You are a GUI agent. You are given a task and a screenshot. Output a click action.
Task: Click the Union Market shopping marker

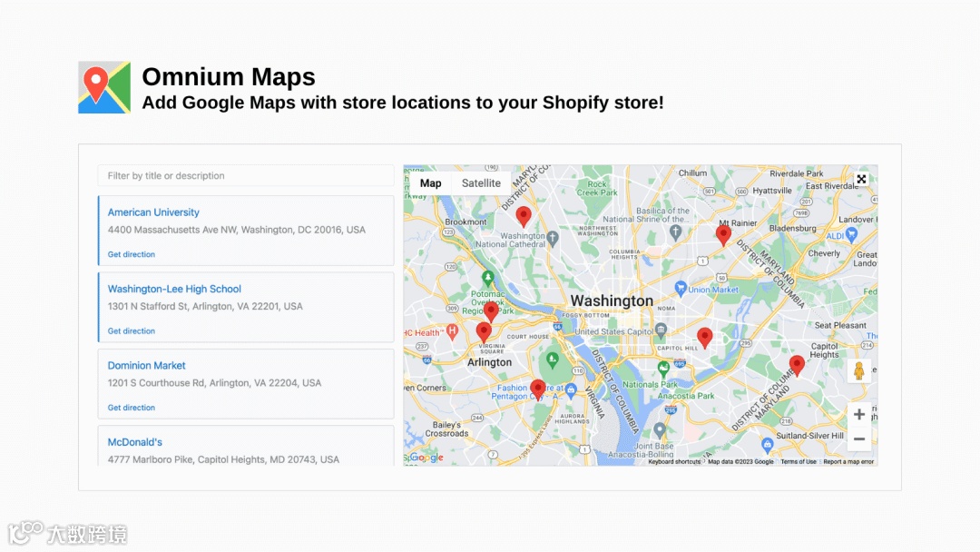(x=681, y=288)
